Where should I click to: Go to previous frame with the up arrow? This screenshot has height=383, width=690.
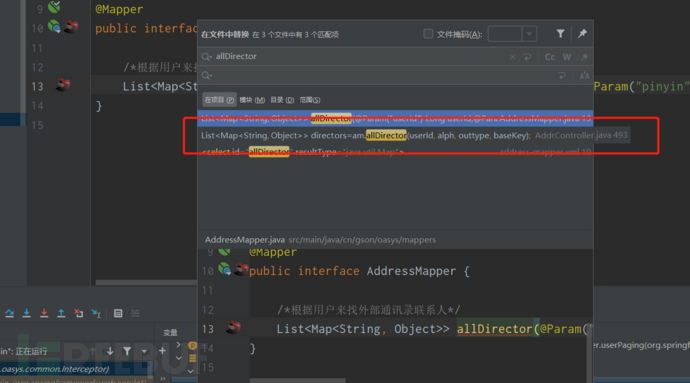[93, 351]
